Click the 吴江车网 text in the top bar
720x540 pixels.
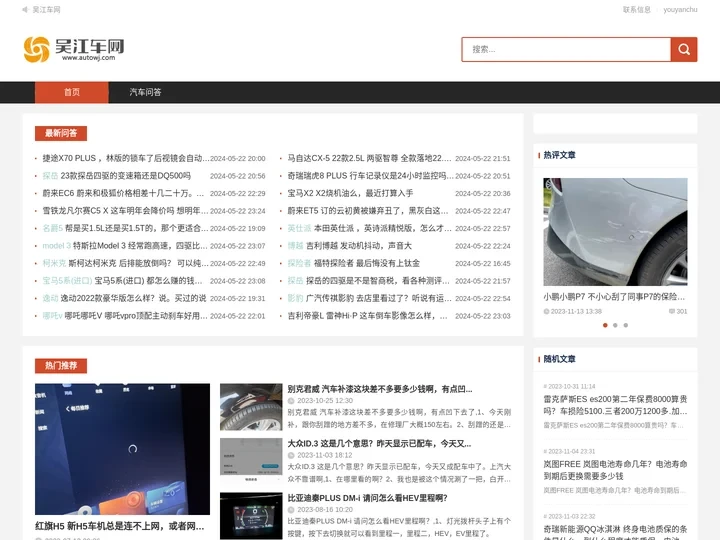point(46,10)
